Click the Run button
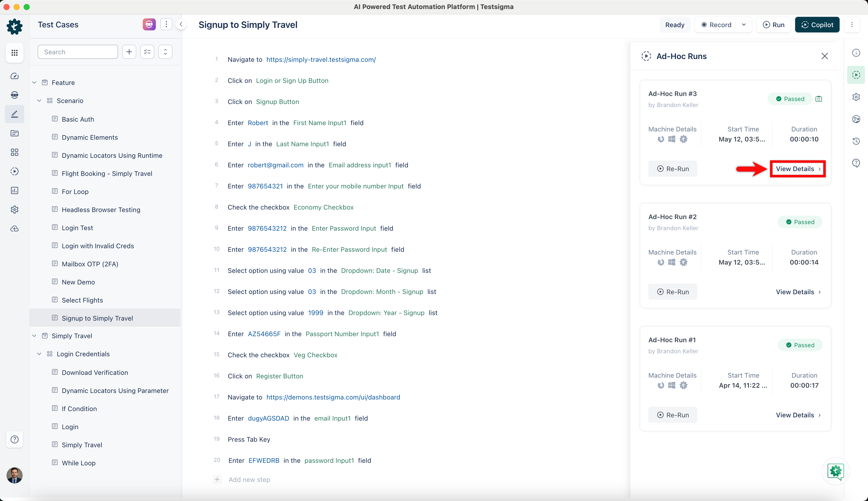This screenshot has height=501, width=868. pos(773,25)
